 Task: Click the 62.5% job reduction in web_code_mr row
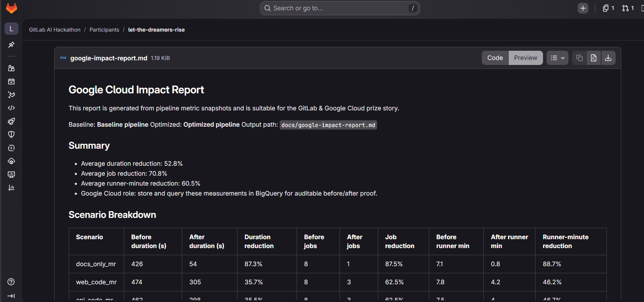(x=403, y=282)
